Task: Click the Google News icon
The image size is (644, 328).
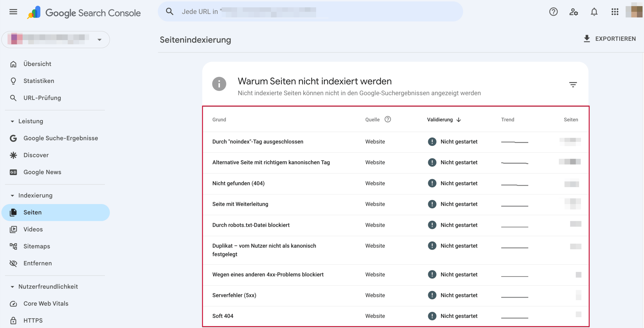Action: pyautogui.click(x=13, y=172)
